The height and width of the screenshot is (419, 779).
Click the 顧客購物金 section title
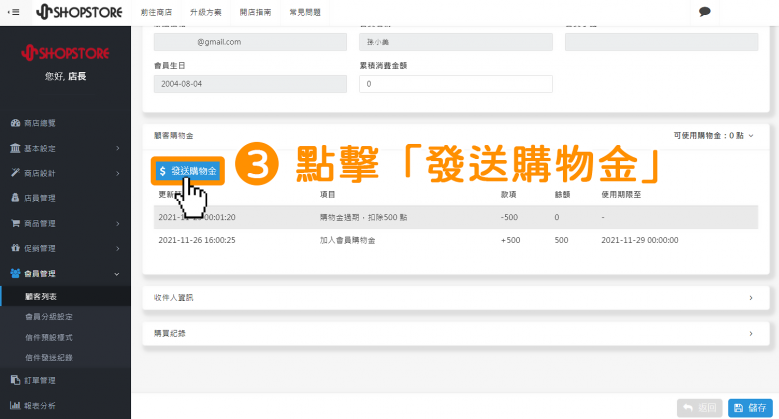click(173, 136)
